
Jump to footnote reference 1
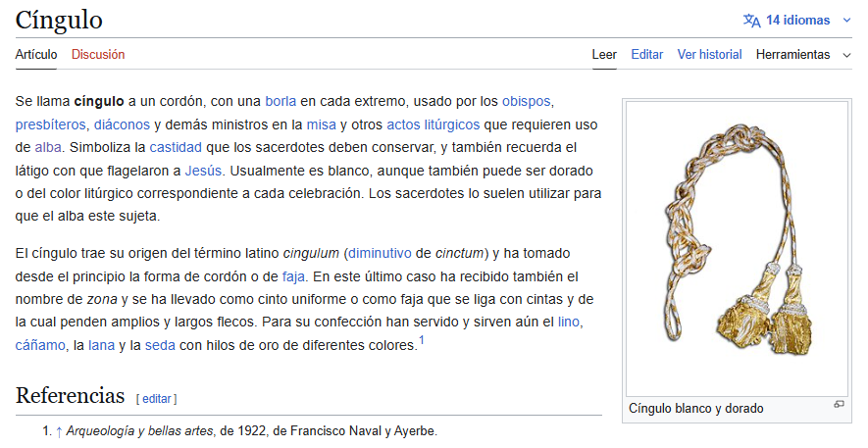point(422,340)
